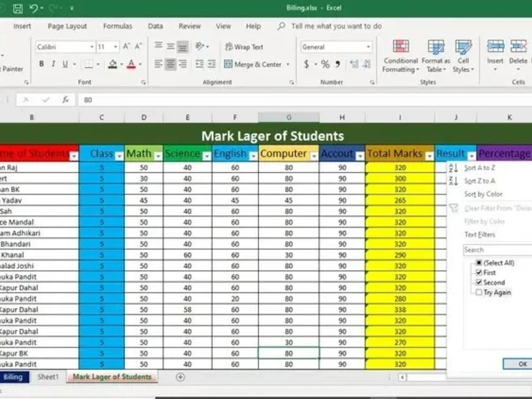This screenshot has width=532, height=399.
Task: Click OK in filter menu
Action: 518,364
